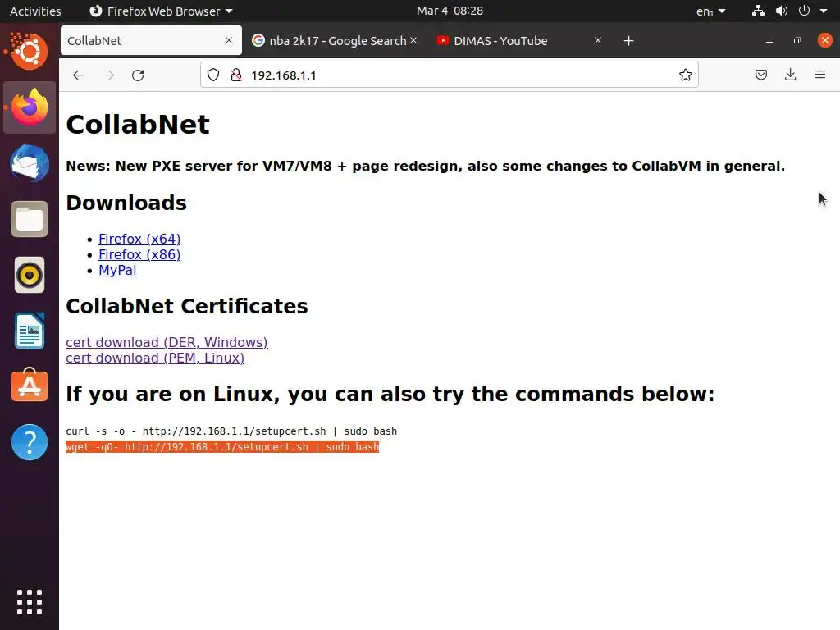Viewport: 840px width, 630px height.
Task: Click the News PXE server announcement text
Action: [426, 166]
